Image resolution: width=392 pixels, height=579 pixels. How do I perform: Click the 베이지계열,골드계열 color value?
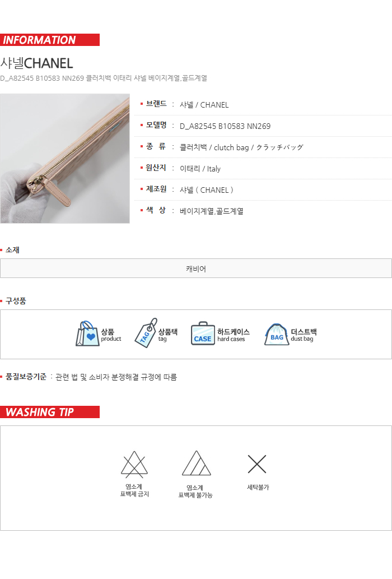pos(211,211)
